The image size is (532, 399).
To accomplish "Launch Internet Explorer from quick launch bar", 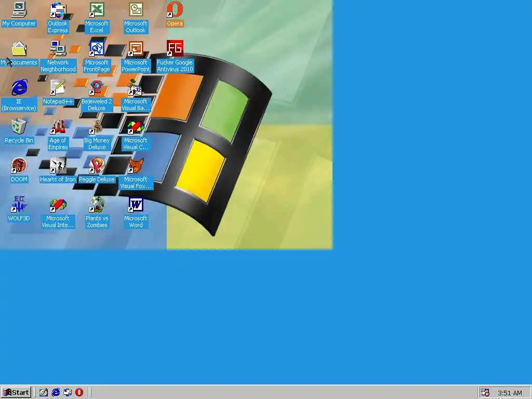I will [x=56, y=393].
